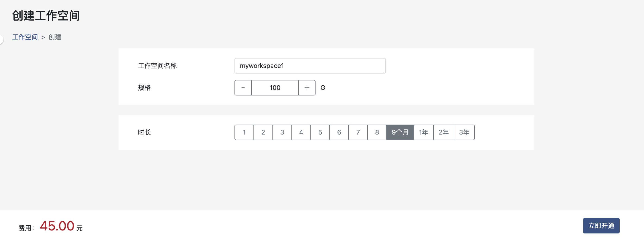Select the 1 month duration option
Image resolution: width=644 pixels, height=239 pixels.
click(244, 132)
